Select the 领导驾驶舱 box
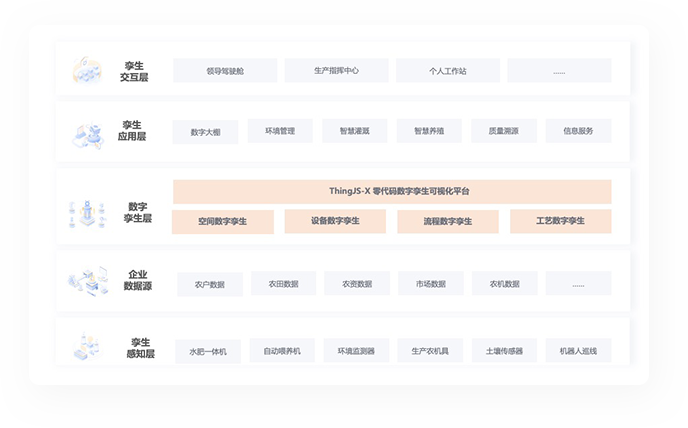Screen dimensions: 688x428 tap(224, 71)
